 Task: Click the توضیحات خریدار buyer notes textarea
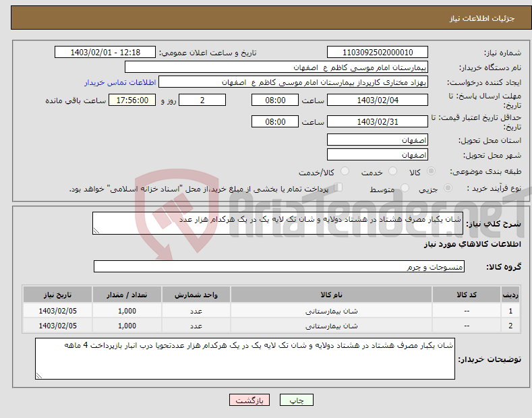(245, 359)
